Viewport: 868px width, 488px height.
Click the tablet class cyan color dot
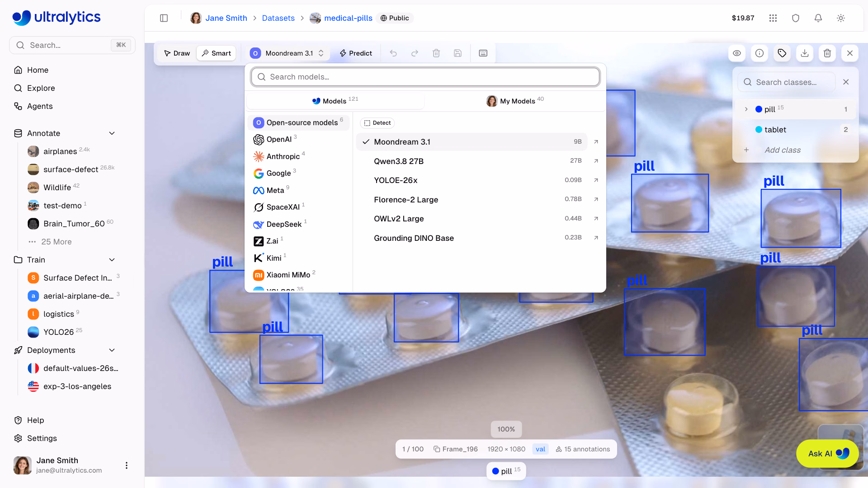point(759,130)
